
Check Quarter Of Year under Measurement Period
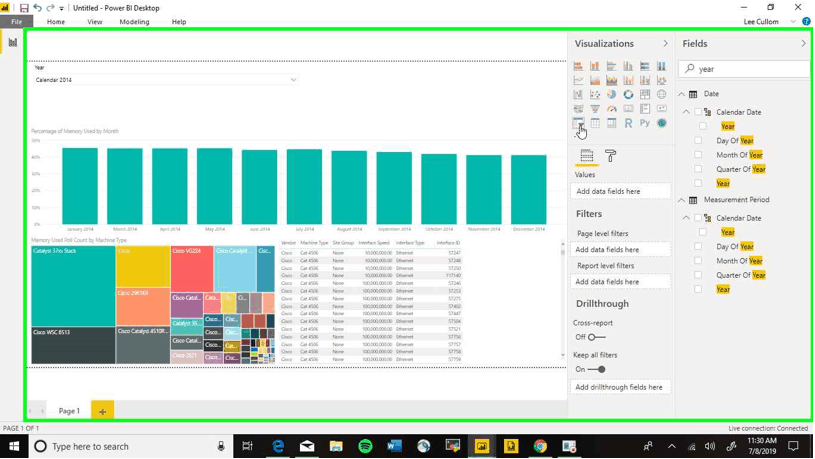pyautogui.click(x=698, y=275)
